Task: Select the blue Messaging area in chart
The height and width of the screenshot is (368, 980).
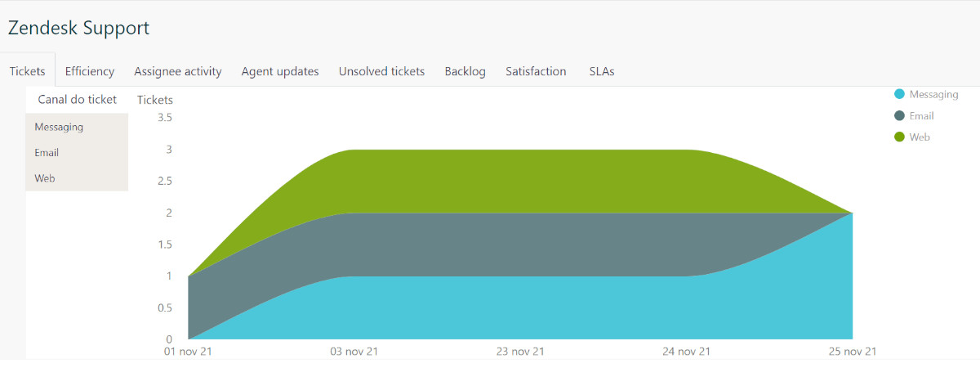Action: (520, 307)
